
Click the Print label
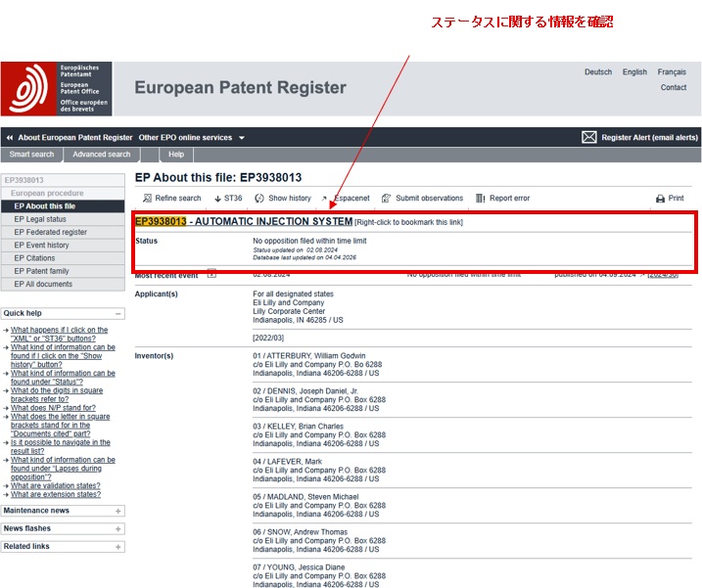(676, 199)
